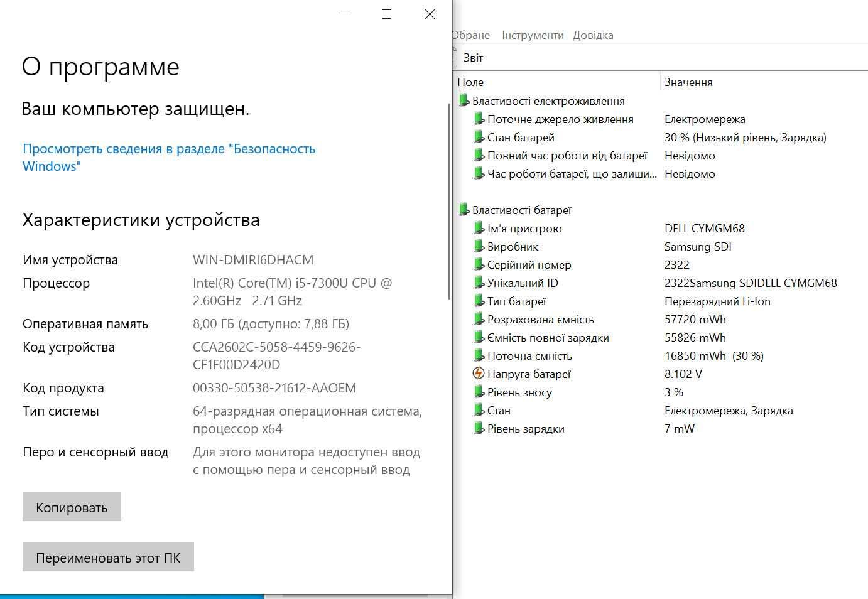Viewport: 868px width, 599px height.
Task: Click the icon next to Рівень зносу
Action: click(479, 392)
